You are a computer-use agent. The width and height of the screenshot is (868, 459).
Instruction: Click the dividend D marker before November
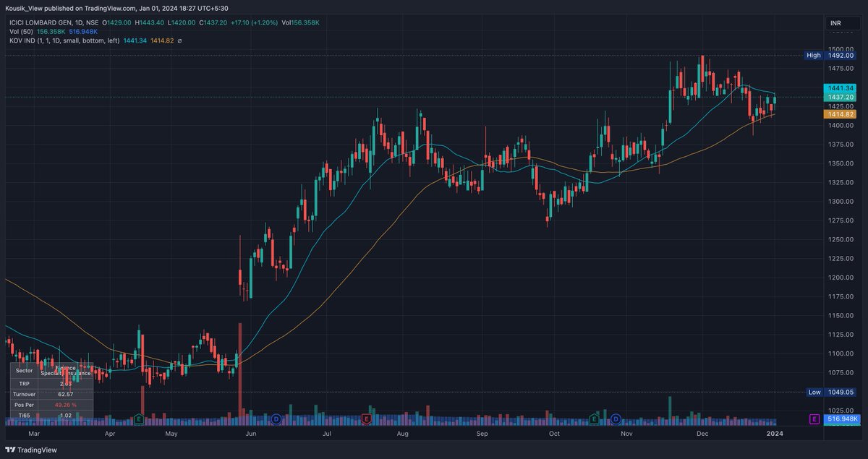pos(616,419)
